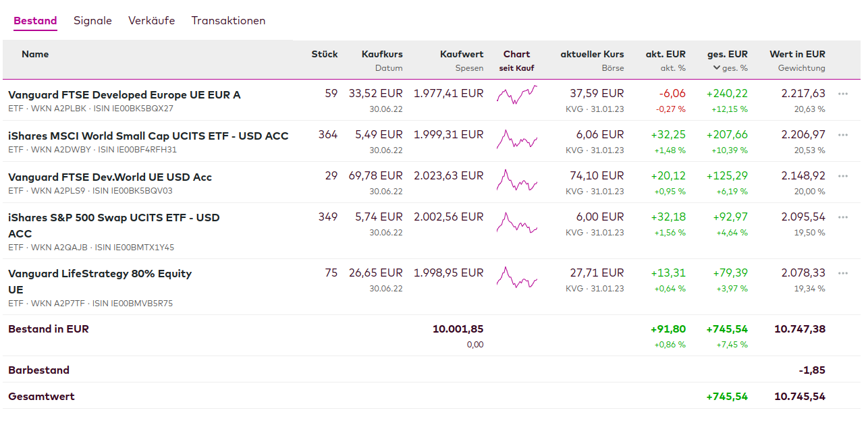Image resolution: width=868 pixels, height=425 pixels.
Task: Open Vanguard FTSE Dev.World UE USD Acc
Action: tap(110, 177)
